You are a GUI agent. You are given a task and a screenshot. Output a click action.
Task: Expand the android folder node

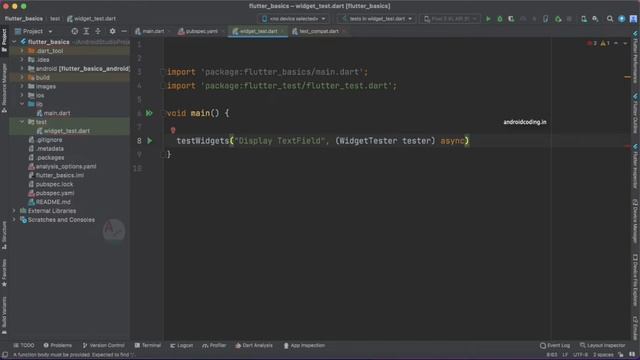(22, 69)
